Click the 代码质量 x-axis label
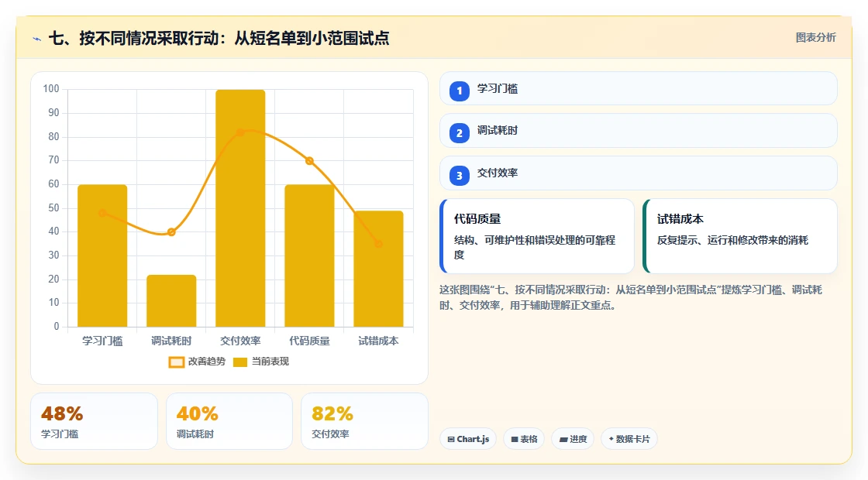Image resolution: width=868 pixels, height=480 pixels. (x=309, y=341)
